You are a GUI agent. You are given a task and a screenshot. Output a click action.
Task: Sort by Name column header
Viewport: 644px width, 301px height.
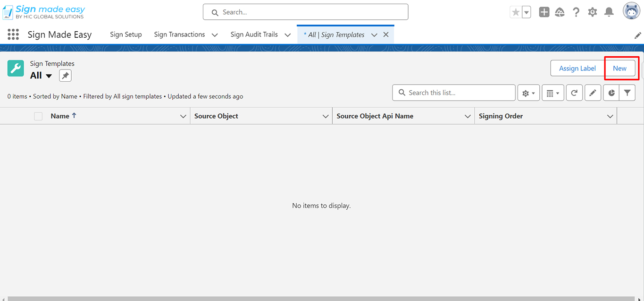click(x=60, y=116)
